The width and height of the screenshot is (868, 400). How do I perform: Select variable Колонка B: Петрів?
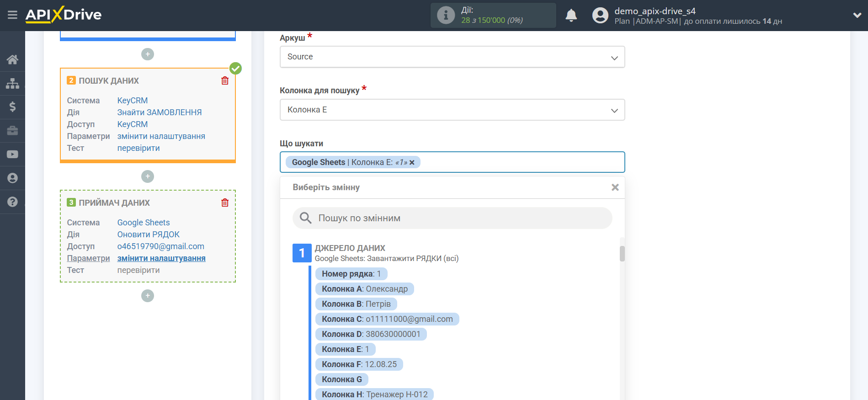[356, 304]
